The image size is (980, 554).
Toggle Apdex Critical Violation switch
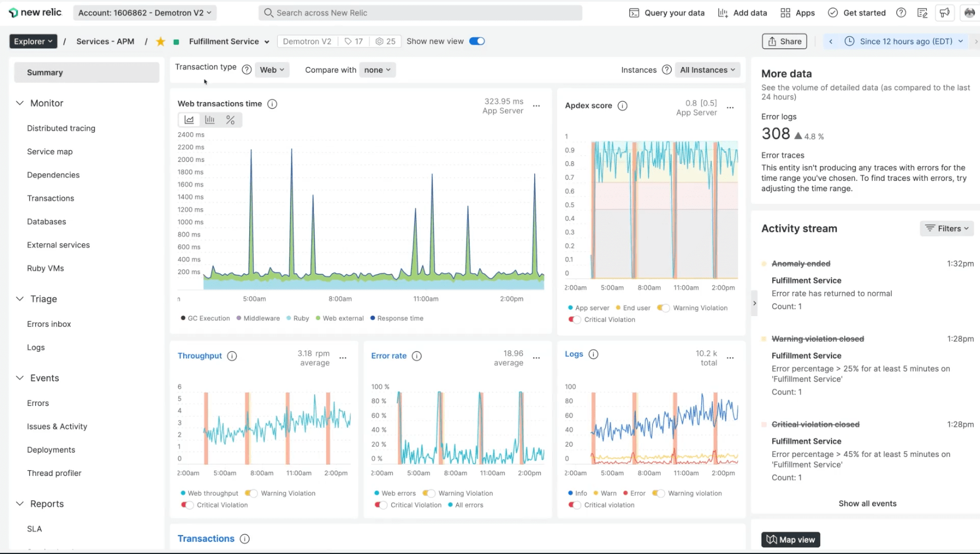[x=574, y=319]
